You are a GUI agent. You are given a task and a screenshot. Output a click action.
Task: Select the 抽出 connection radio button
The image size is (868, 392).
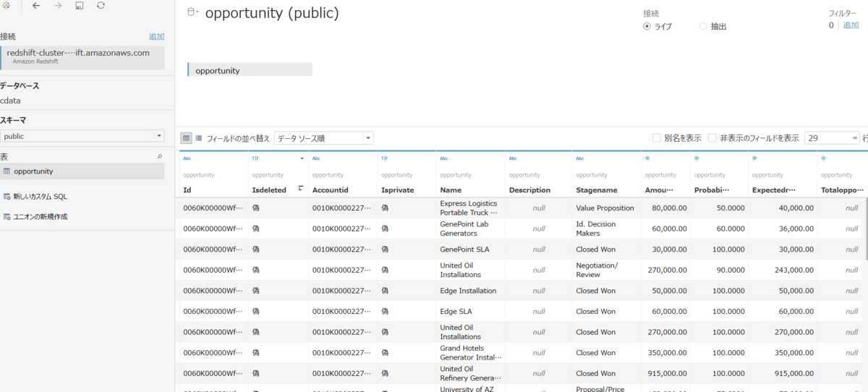703,26
